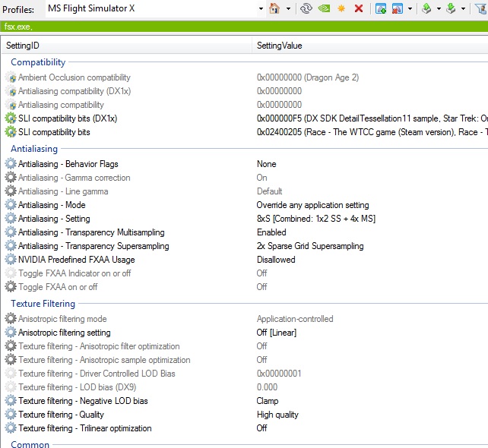This screenshot has width=488, height=448.
Task: Collapse the Texture Filtering group header
Action: point(43,304)
